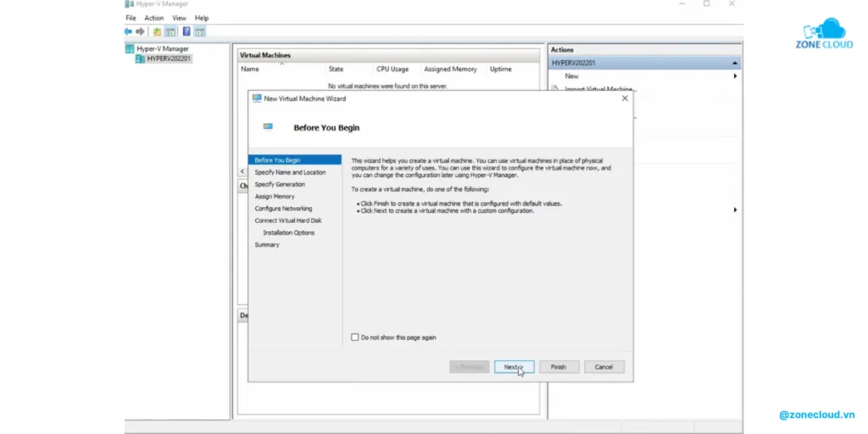The width and height of the screenshot is (868, 434).
Task: Click the Hyper-V Manager root node icon
Action: pyautogui.click(x=130, y=48)
